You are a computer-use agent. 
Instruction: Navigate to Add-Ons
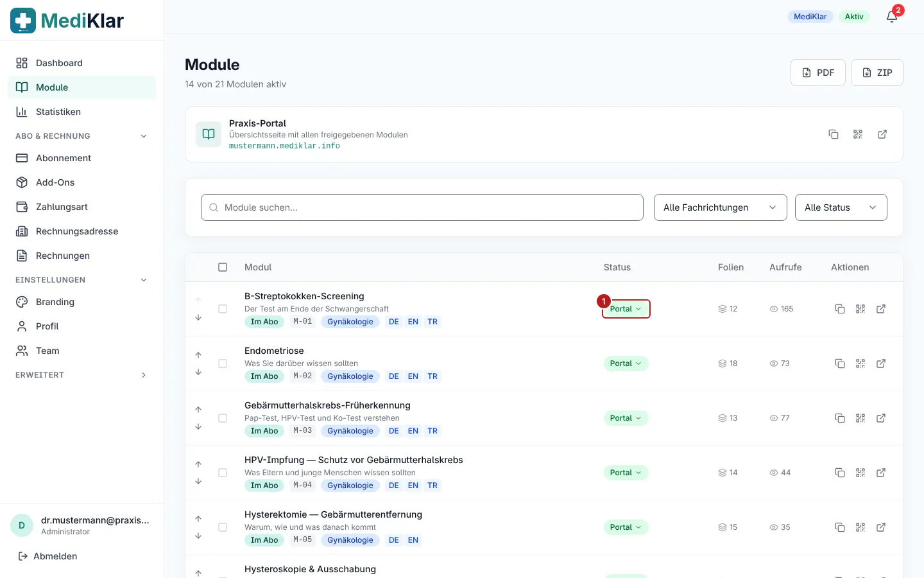tap(82, 182)
